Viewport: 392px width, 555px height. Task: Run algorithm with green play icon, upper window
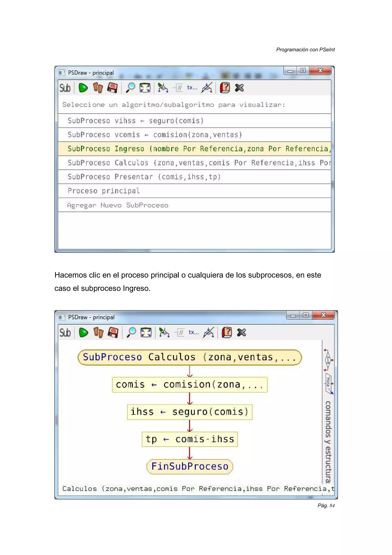(x=83, y=88)
